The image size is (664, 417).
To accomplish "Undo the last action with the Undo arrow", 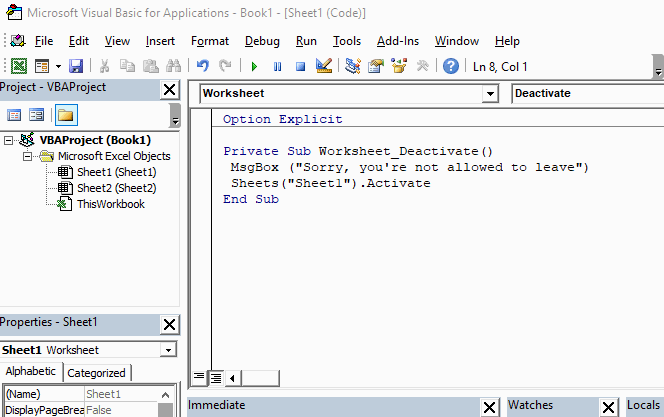I will click(202, 66).
